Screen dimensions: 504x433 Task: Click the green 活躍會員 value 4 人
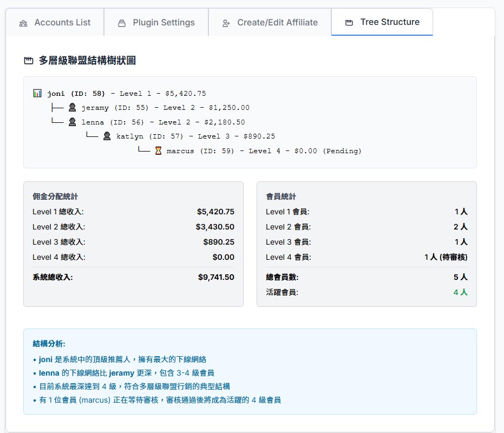click(461, 292)
